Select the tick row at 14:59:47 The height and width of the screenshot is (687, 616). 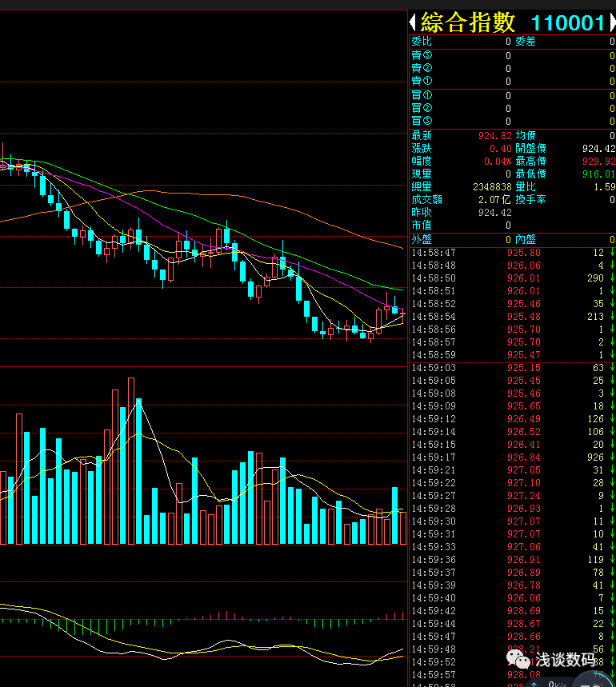coord(513,637)
